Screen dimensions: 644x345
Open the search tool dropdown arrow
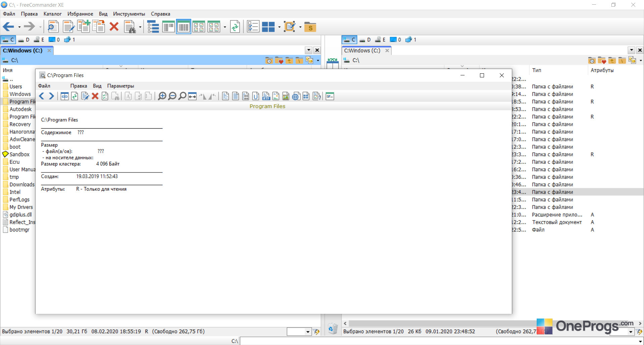pyautogui.click(x=140, y=27)
